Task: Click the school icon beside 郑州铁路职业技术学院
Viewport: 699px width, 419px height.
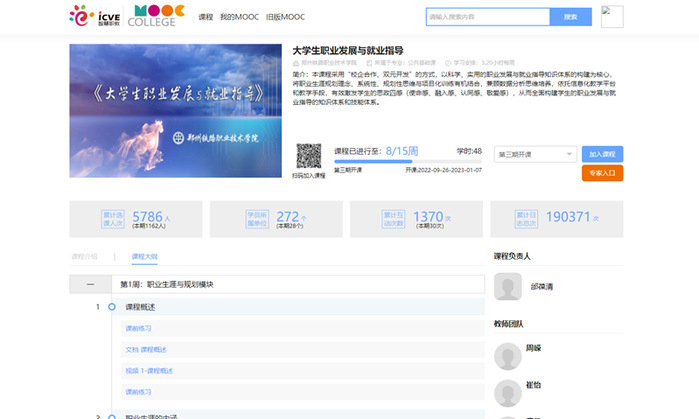Action: point(296,63)
